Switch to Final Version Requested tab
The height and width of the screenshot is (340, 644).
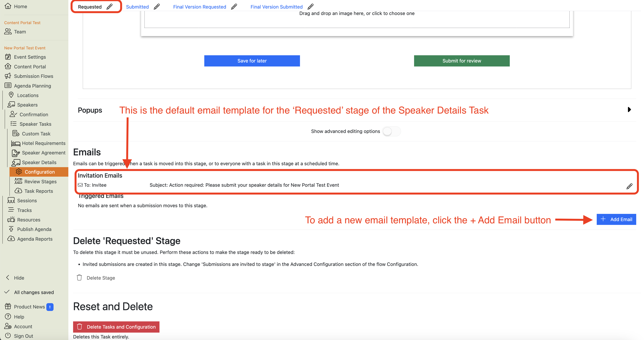(200, 7)
